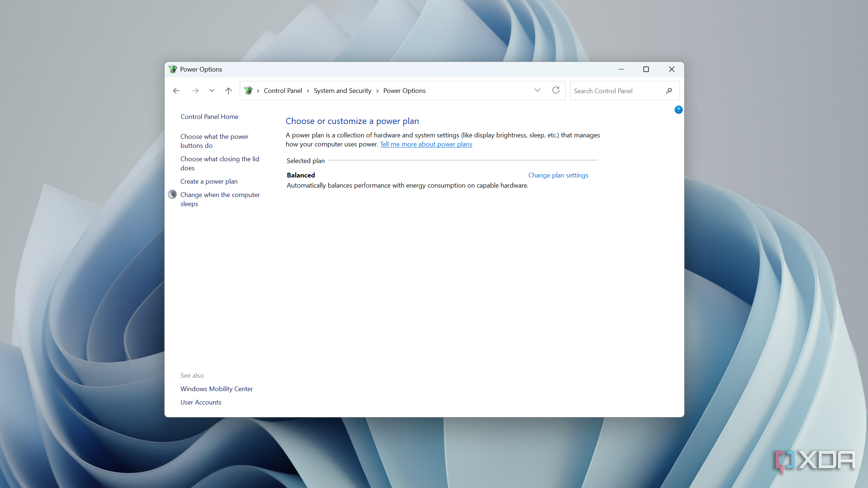This screenshot has width=868, height=488.
Task: Expand chevron before Control Panel breadcrumb
Action: [258, 91]
